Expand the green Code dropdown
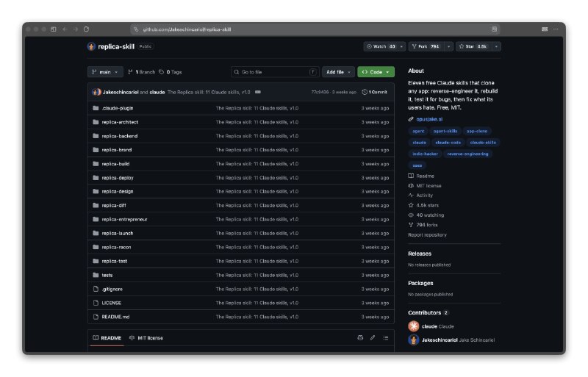 click(x=376, y=72)
